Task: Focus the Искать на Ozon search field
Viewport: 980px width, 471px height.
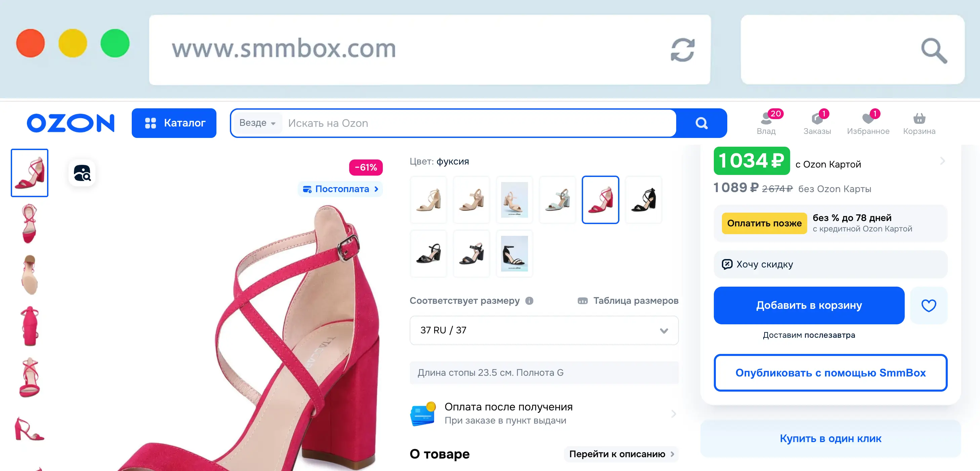Action: pos(479,123)
